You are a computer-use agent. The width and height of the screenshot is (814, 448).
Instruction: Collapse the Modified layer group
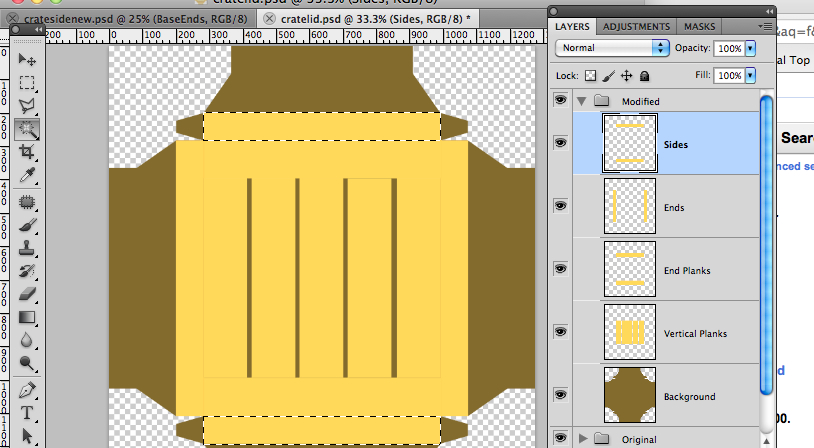pos(581,101)
